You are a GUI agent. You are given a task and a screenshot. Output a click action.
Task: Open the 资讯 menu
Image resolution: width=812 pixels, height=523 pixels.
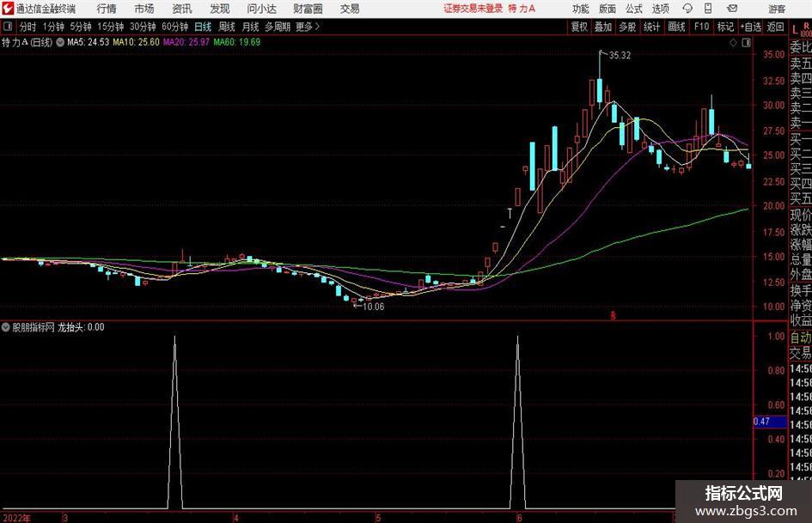(x=182, y=9)
